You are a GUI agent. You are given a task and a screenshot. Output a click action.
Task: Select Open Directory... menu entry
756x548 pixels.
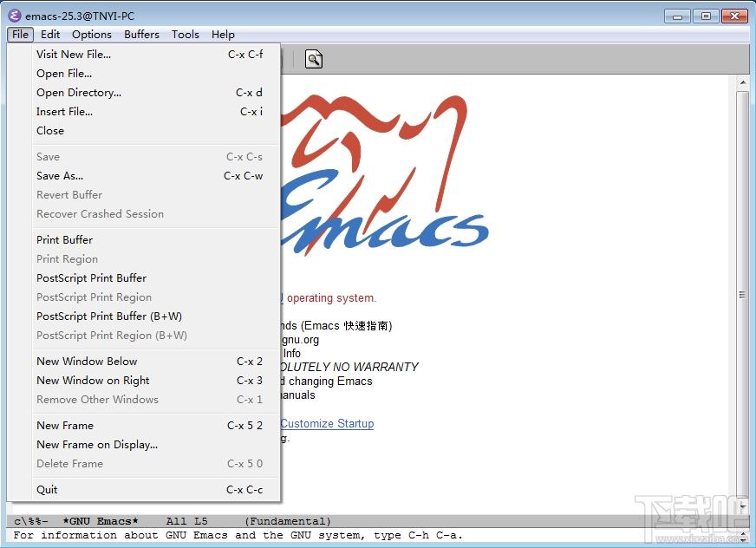pyautogui.click(x=156, y=93)
